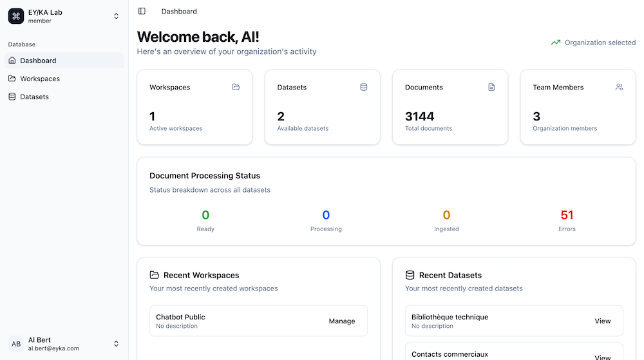Click the AB user avatar
The image size is (644, 360).
click(16, 344)
